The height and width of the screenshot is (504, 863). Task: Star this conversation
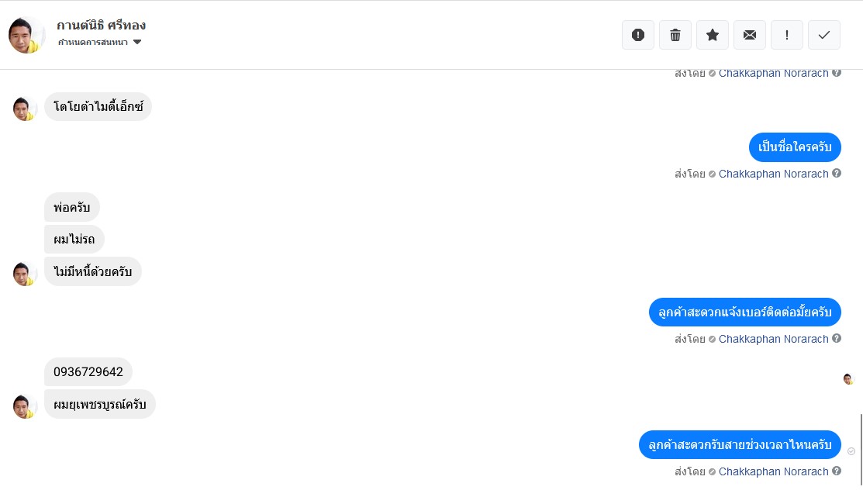click(x=713, y=35)
